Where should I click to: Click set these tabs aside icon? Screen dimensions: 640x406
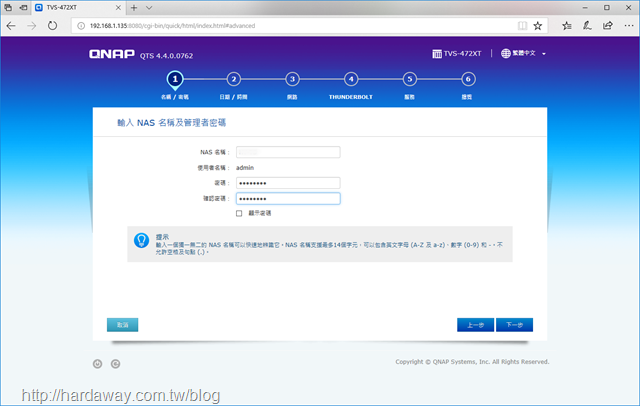point(23,7)
